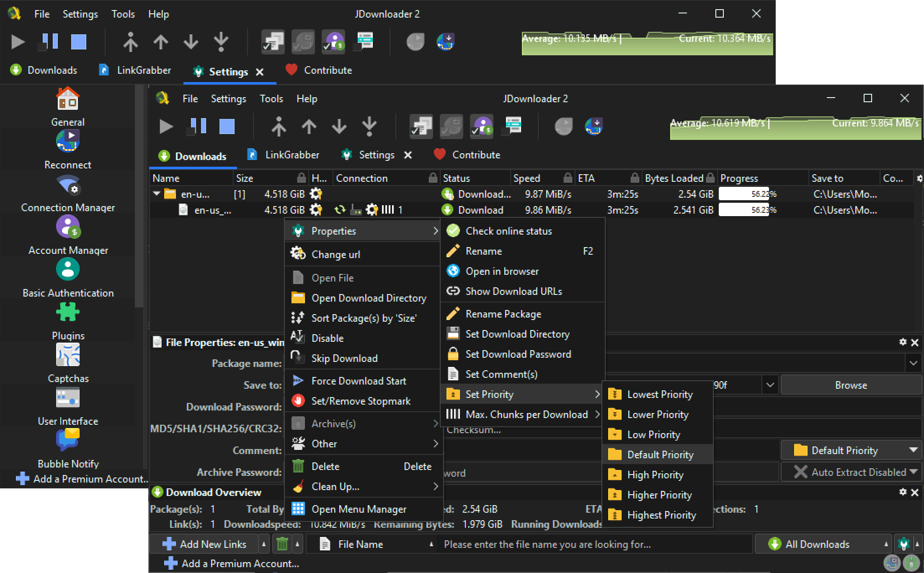Screen dimensions: 924x573
Task: Open Connection Manager settings
Action: pos(68,193)
